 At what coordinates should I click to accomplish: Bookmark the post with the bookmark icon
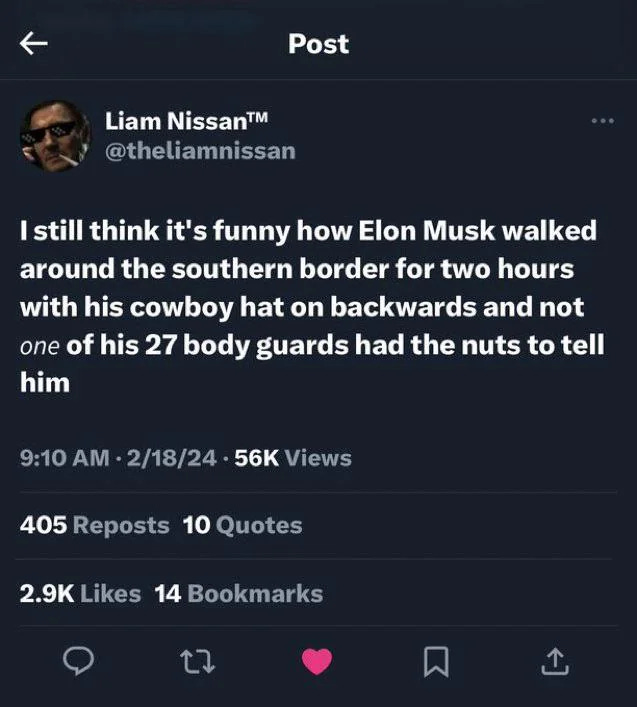(436, 661)
